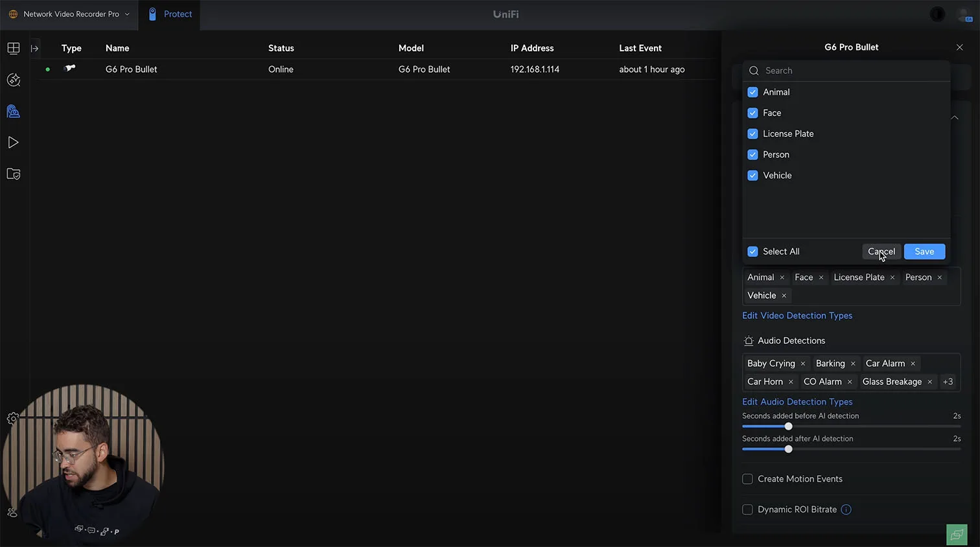The image size is (980, 547).
Task: Remove the Car Alarm audio tag
Action: (x=913, y=364)
